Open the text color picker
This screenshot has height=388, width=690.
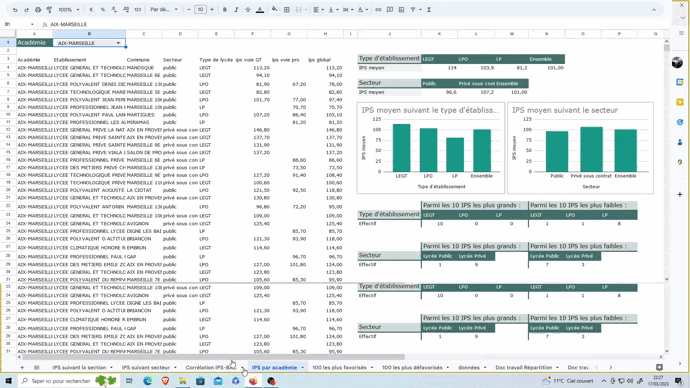click(260, 10)
